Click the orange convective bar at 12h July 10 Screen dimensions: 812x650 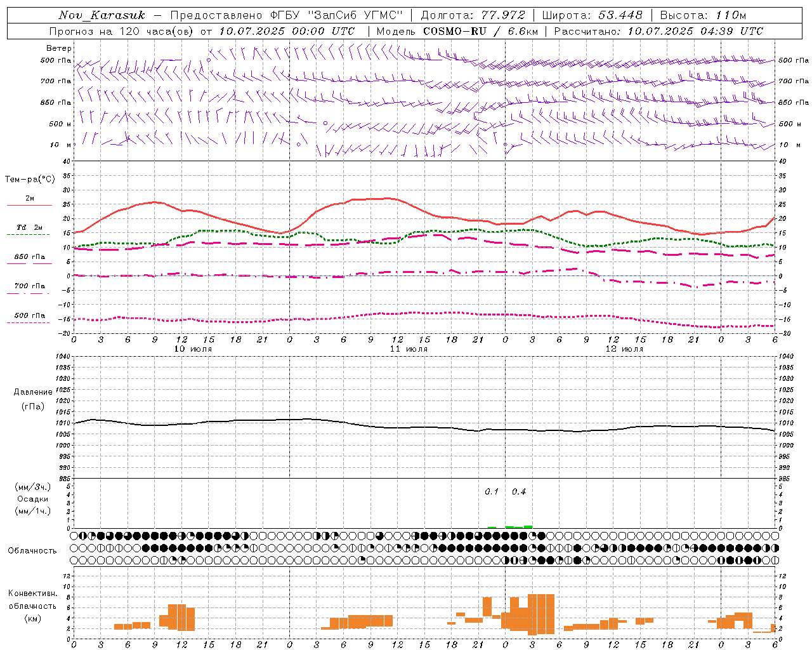(x=181, y=617)
